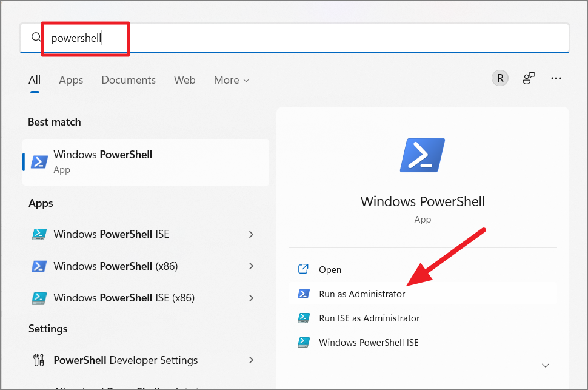Switch to the Apps tab
The height and width of the screenshot is (390, 588).
pos(71,80)
